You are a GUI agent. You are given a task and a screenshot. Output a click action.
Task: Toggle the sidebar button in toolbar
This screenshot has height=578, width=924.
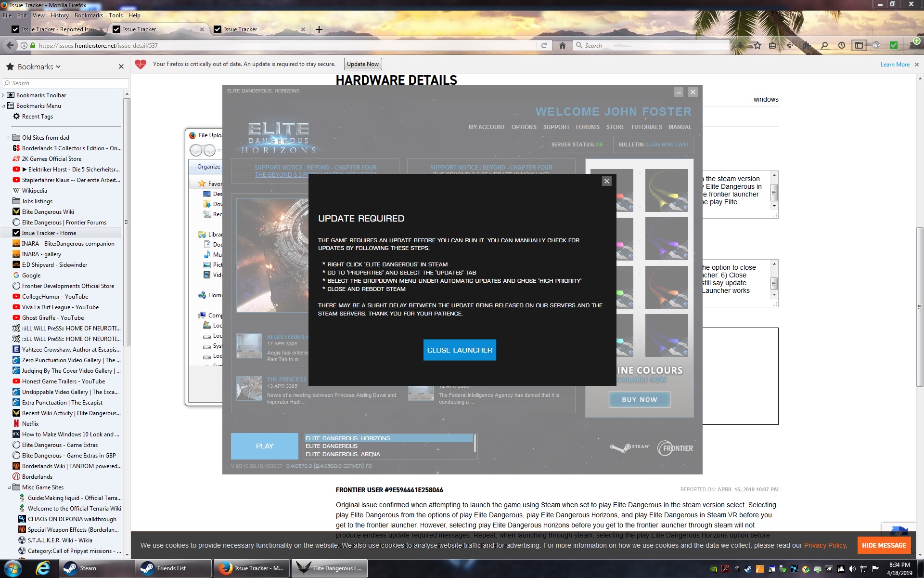pyautogui.click(x=859, y=45)
